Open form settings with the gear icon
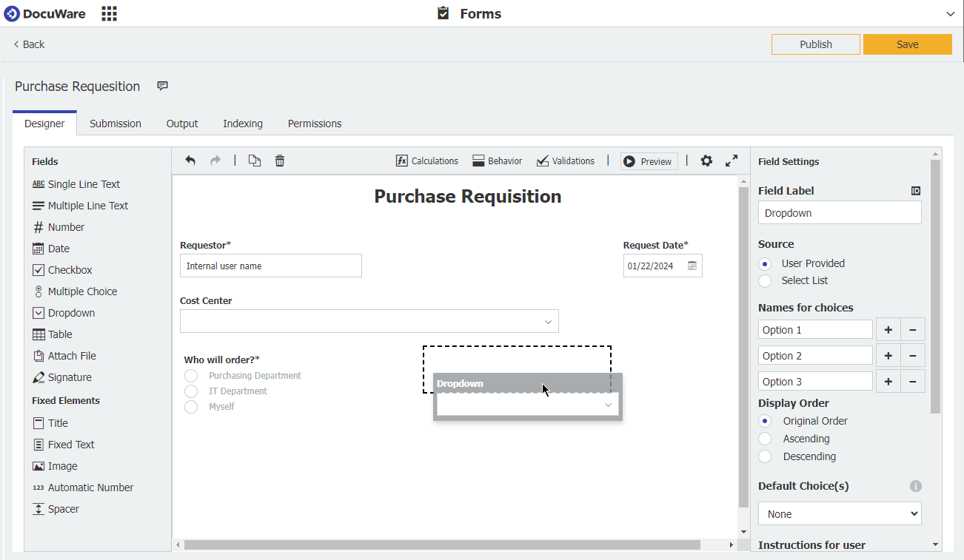This screenshot has width=964, height=560. coord(706,161)
